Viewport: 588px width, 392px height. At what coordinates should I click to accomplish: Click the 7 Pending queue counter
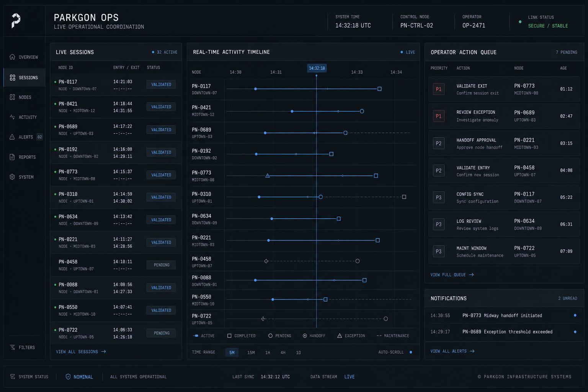566,52
